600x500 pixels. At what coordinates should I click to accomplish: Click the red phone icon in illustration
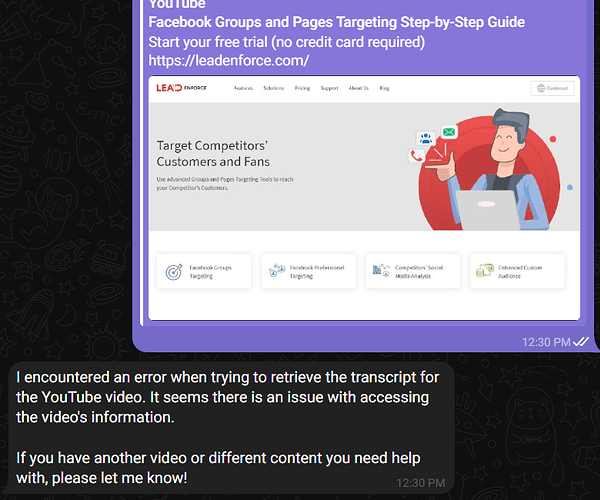(416, 155)
